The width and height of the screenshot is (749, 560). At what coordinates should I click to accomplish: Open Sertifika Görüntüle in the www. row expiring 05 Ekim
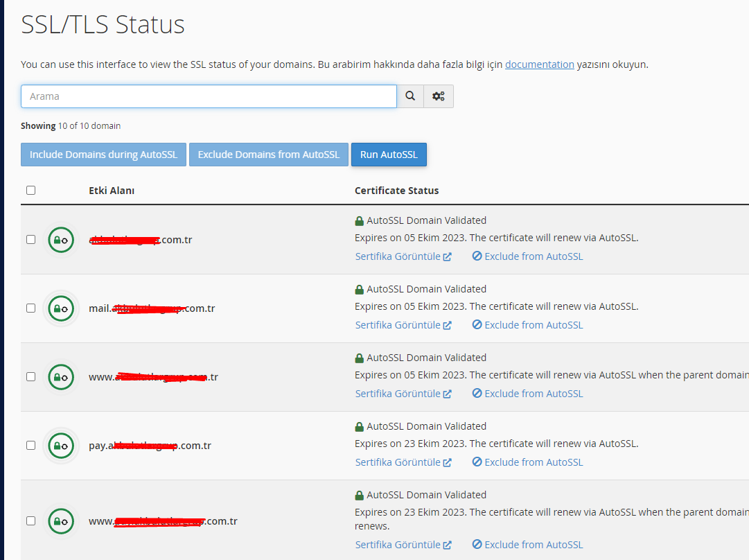click(x=403, y=394)
